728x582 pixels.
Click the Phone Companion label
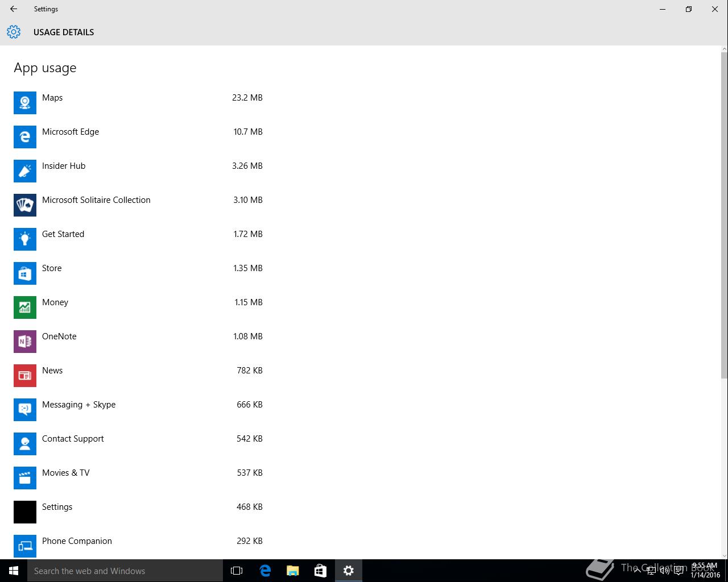(77, 541)
